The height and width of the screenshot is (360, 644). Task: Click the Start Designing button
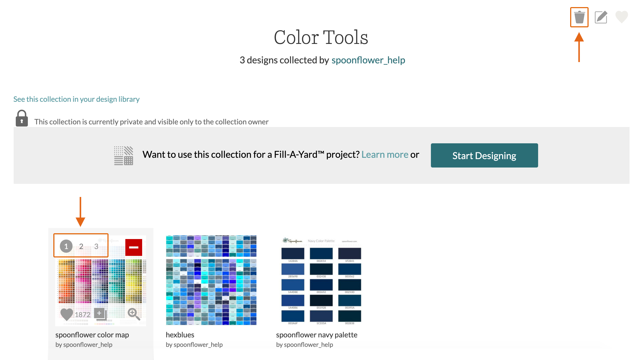coord(484,155)
